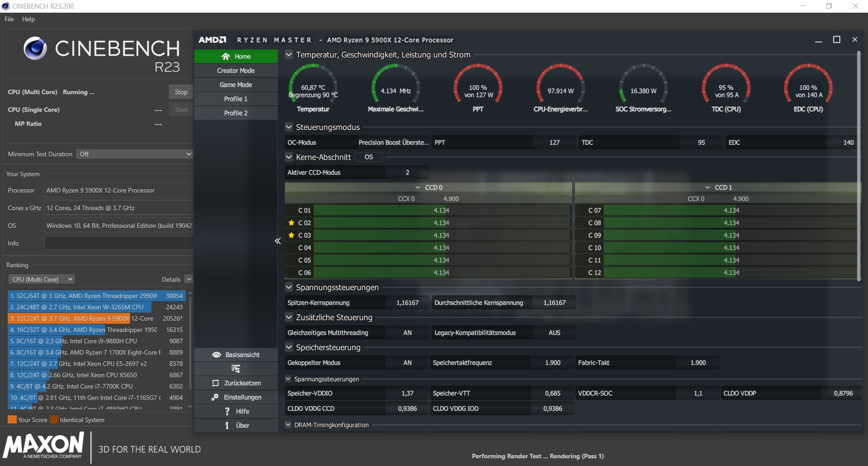Select Profile 1 tab
This screenshot has height=466, width=868.
click(x=236, y=99)
